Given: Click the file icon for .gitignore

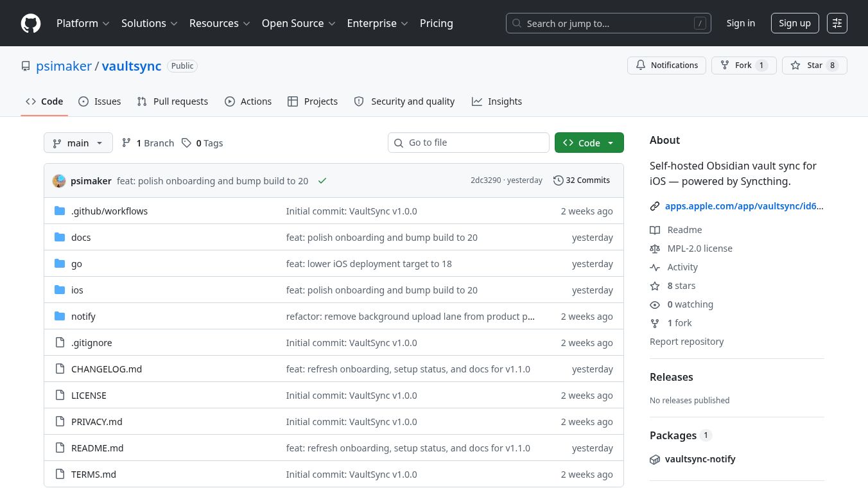Looking at the screenshot, I should pyautogui.click(x=60, y=343).
